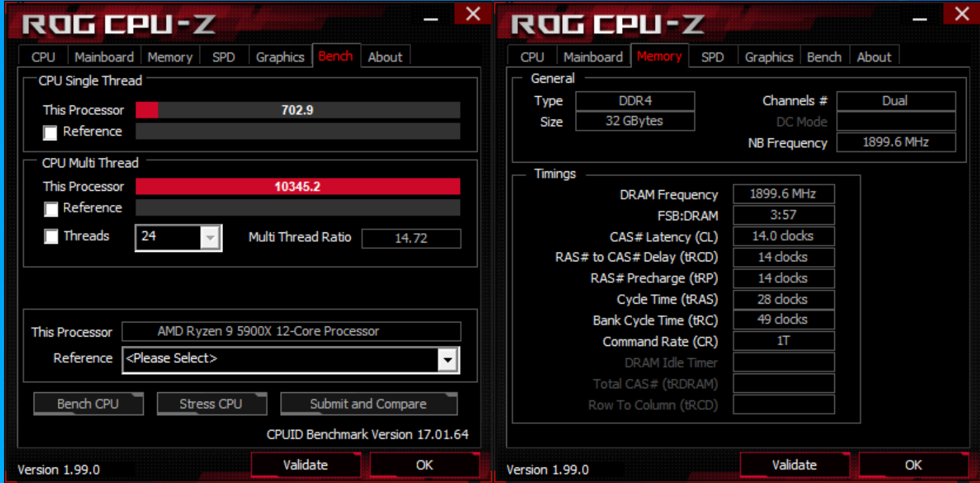This screenshot has width=980, height=483.
Task: Open the CPU tab in the right window
Action: 532,57
